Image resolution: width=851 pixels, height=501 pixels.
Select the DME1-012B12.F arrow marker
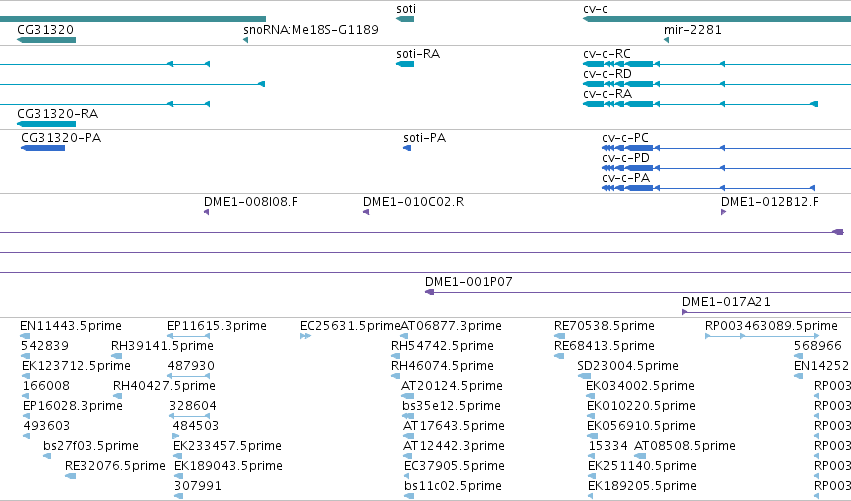723,212
